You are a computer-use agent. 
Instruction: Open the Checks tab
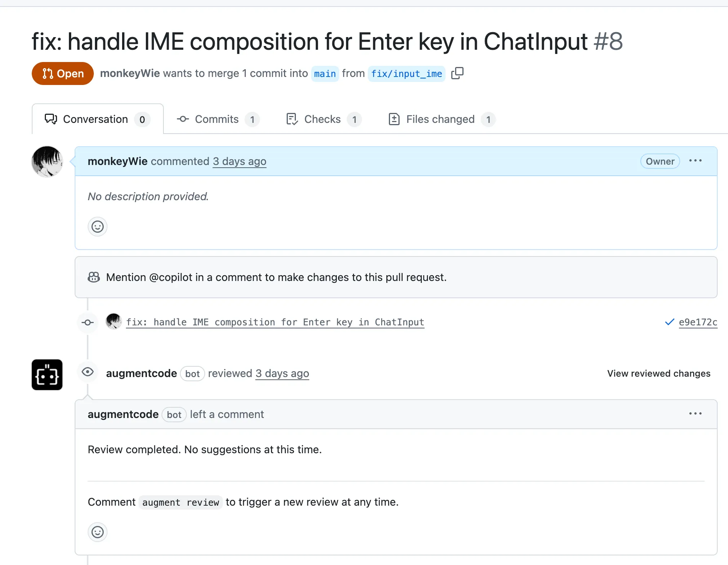[323, 119]
